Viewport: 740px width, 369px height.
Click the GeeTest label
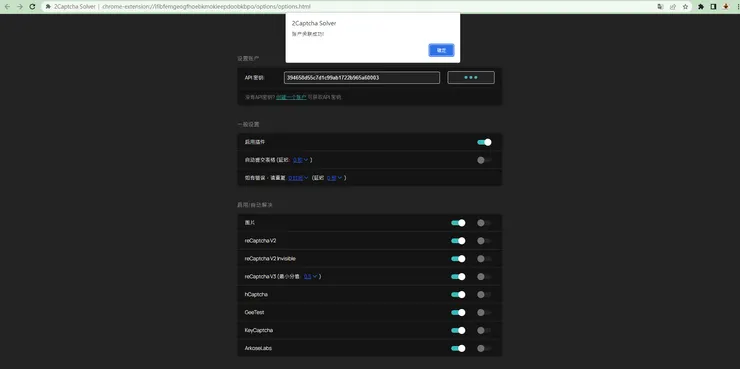click(254, 312)
